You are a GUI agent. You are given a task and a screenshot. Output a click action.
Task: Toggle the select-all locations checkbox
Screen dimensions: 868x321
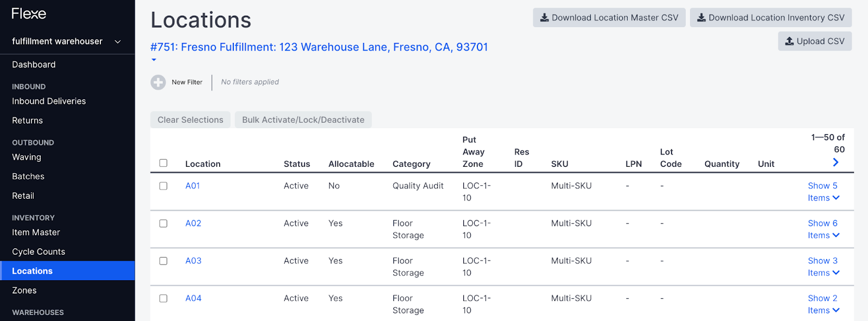(x=163, y=163)
